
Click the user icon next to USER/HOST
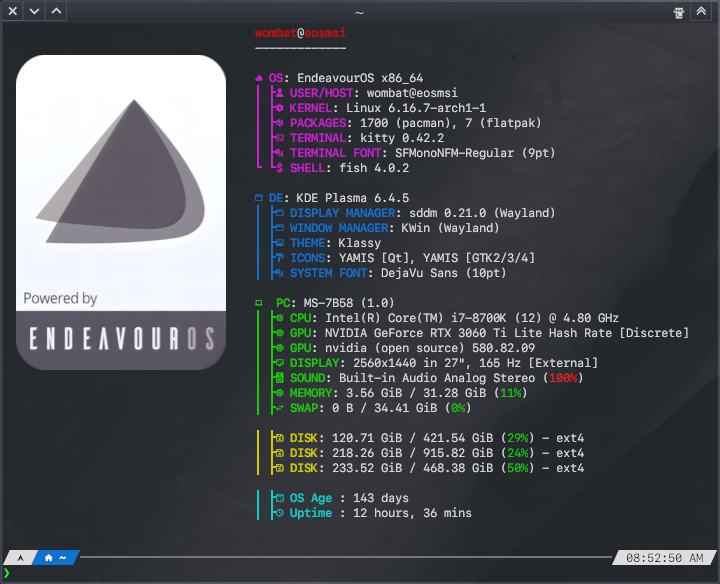coord(279,93)
